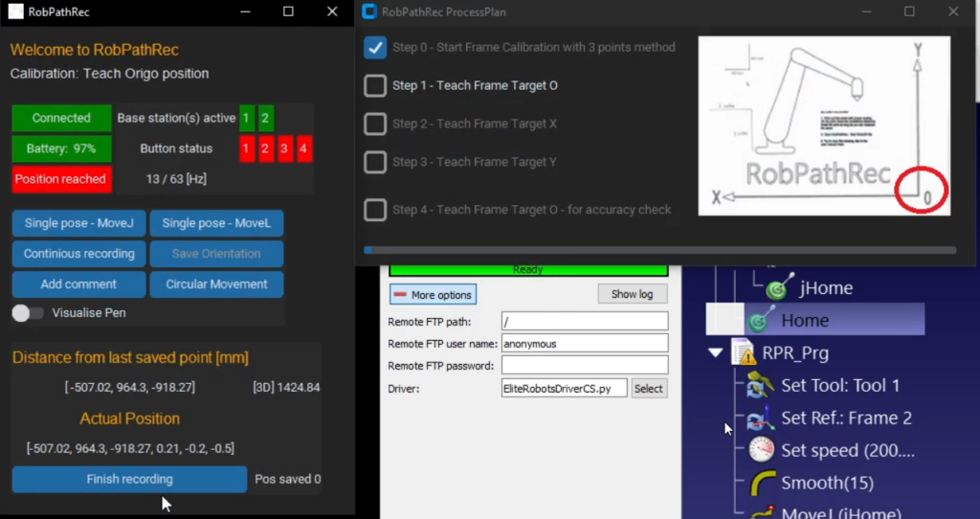Select Set Ref.: Frame 2 instruction

(x=846, y=417)
